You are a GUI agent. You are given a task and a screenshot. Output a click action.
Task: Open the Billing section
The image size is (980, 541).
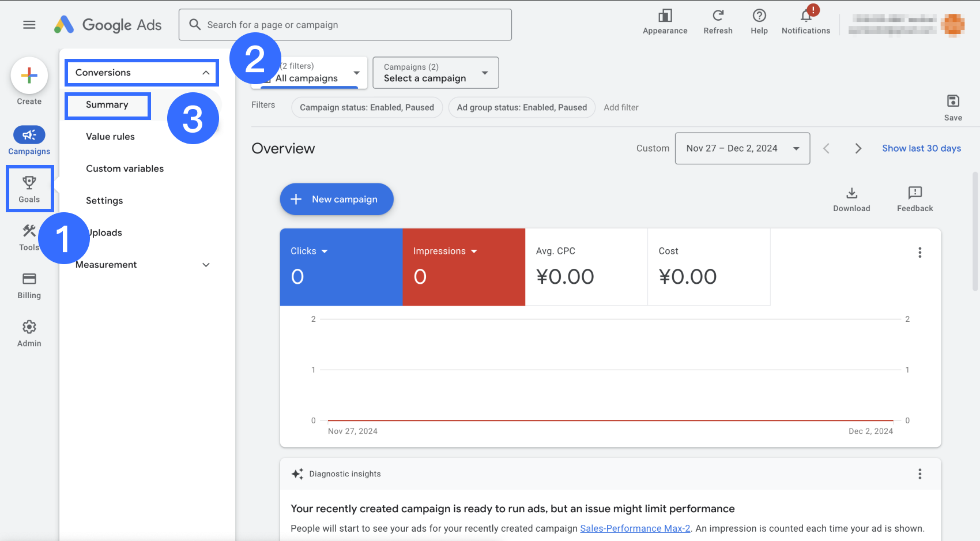coord(29,285)
